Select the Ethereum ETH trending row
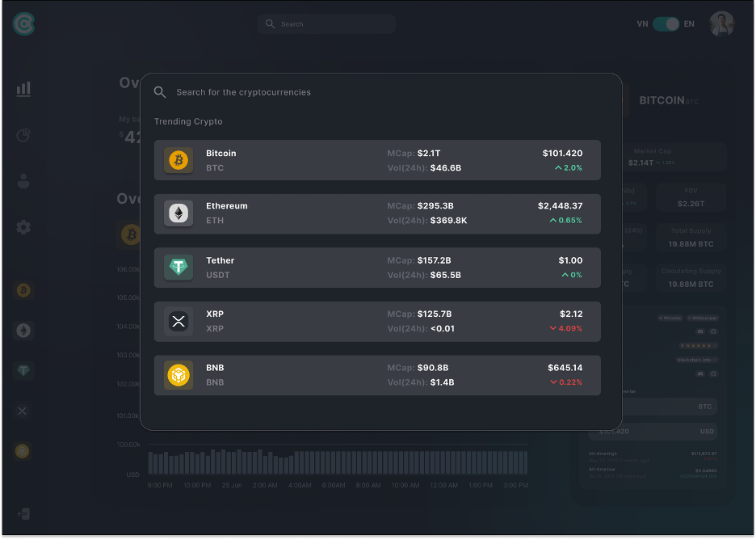The height and width of the screenshot is (540, 756). tap(377, 213)
